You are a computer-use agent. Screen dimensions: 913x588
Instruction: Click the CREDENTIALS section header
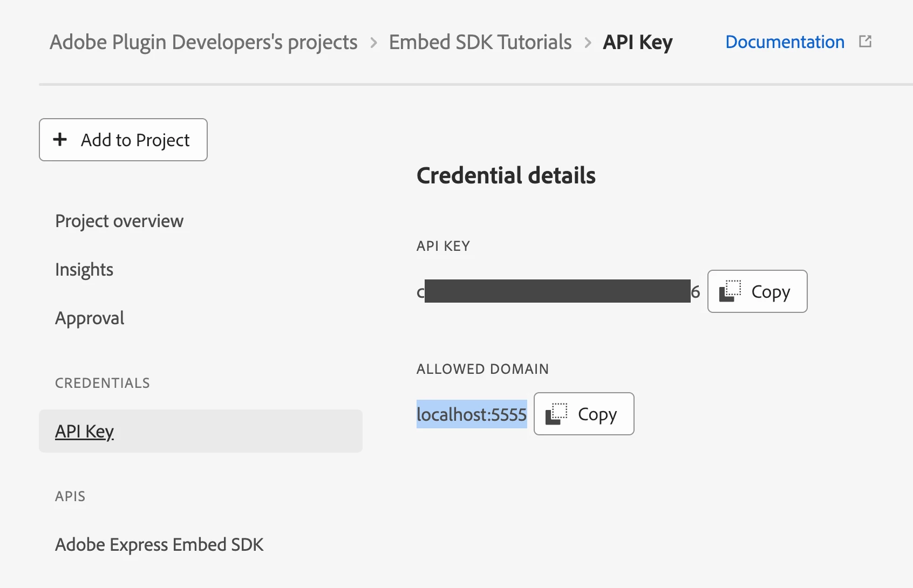point(103,383)
